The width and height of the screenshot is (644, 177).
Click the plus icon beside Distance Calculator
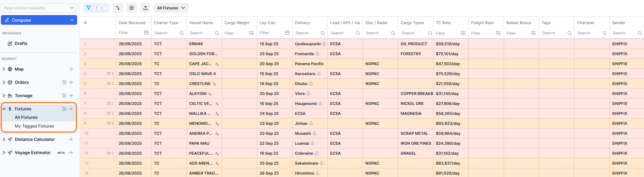click(x=71, y=139)
